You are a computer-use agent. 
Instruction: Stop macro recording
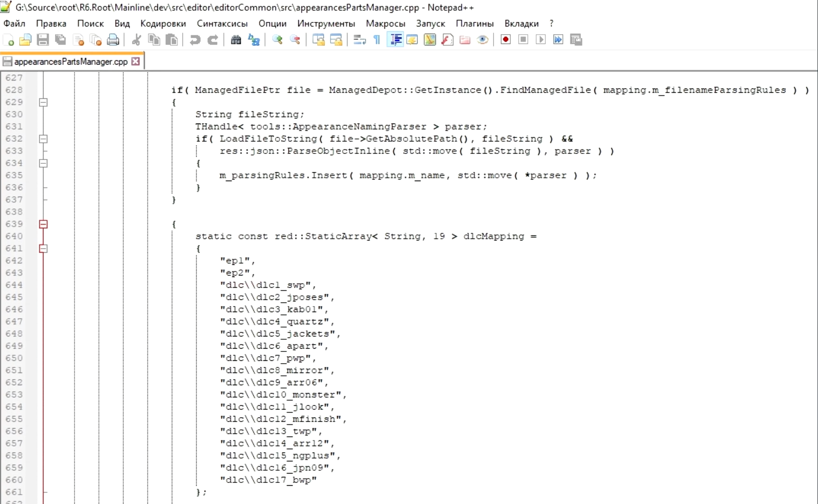click(x=523, y=40)
